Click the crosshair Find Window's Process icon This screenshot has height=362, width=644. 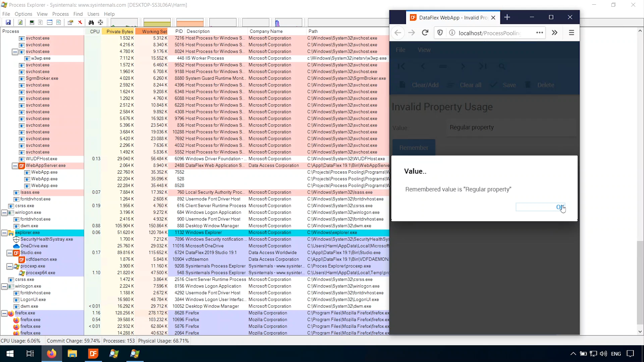100,22
